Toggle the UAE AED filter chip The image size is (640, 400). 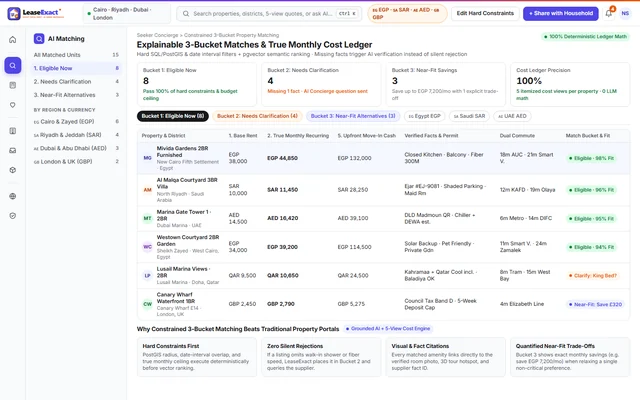pos(512,116)
